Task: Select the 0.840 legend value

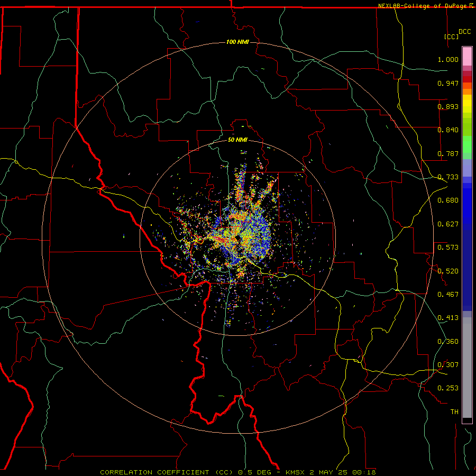Action: 448,130
